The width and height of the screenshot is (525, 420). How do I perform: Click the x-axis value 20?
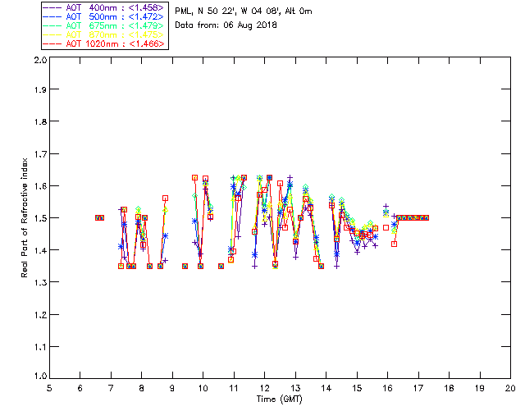click(510, 388)
